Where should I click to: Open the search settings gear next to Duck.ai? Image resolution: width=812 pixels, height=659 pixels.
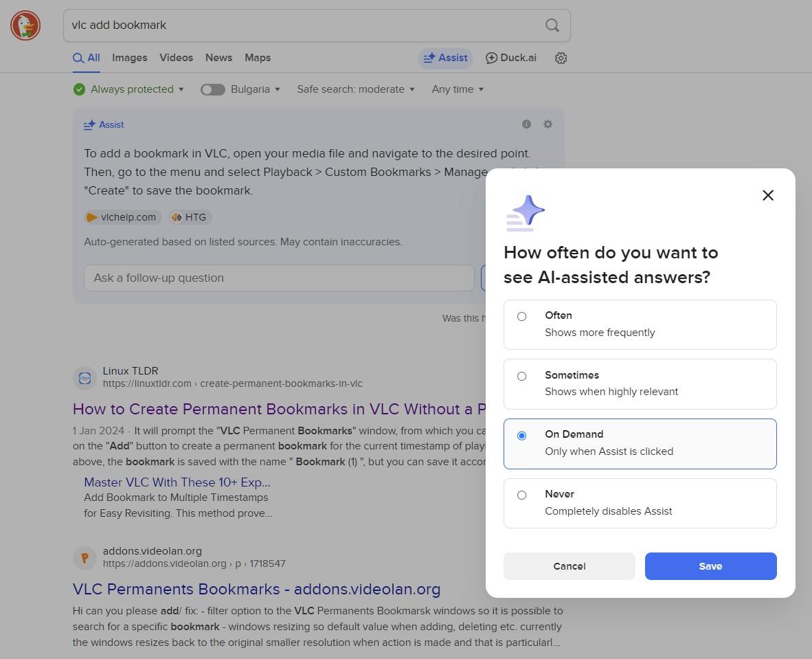pyautogui.click(x=561, y=58)
